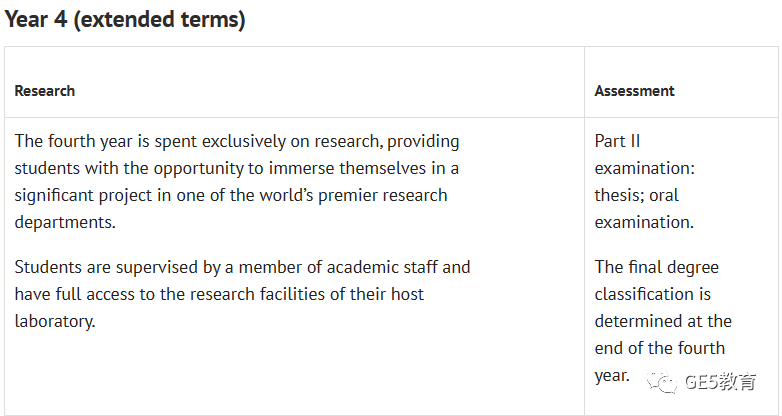The width and height of the screenshot is (782, 416).
Task: Select the Research column header
Action: tap(44, 91)
